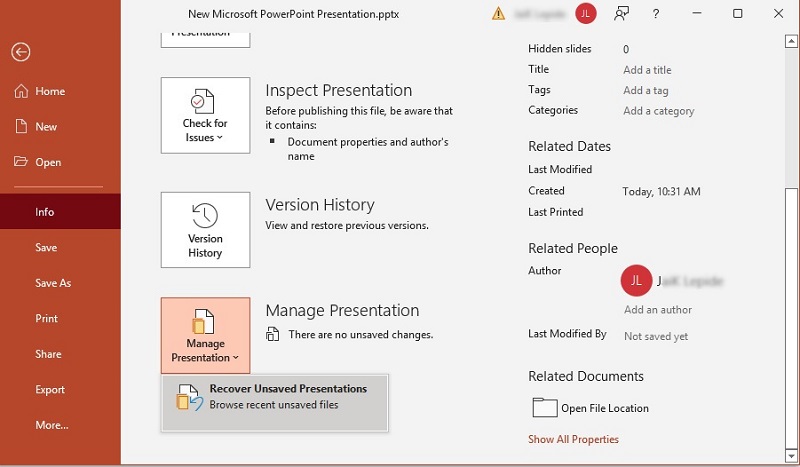Open the Save As page

[x=60, y=283]
